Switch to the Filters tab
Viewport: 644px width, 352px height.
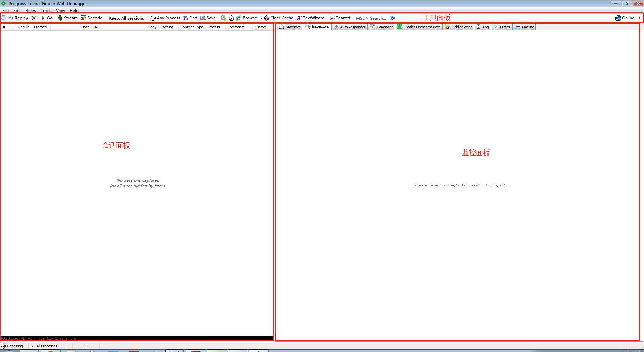coord(502,27)
